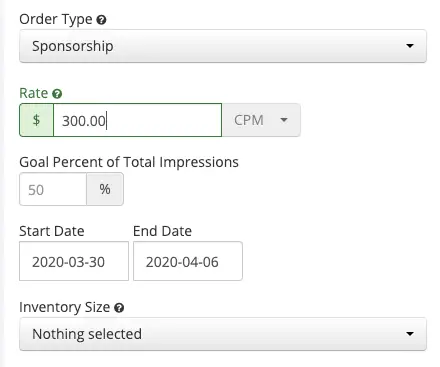Select the Start Date field 2020-03-30

coord(74,261)
